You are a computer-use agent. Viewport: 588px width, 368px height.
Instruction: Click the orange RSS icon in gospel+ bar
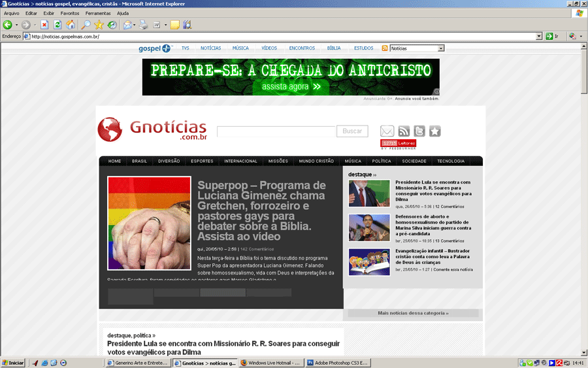(385, 48)
